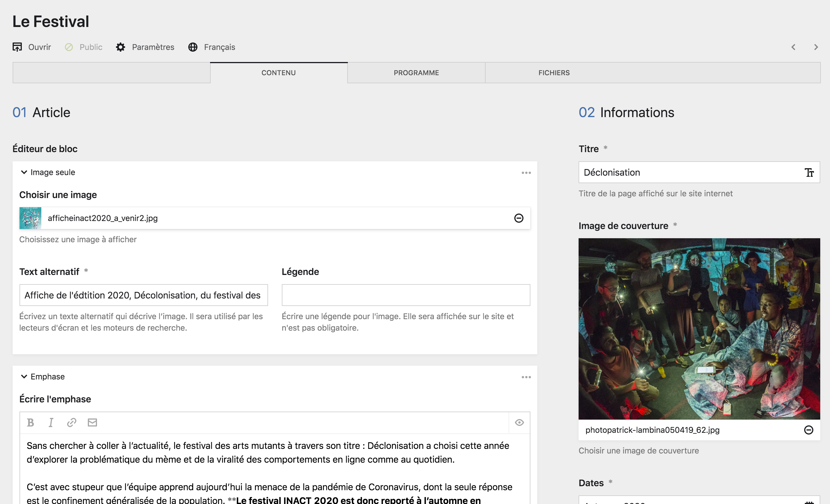Click the Italic formatting icon
Image resolution: width=830 pixels, height=504 pixels.
coord(51,422)
